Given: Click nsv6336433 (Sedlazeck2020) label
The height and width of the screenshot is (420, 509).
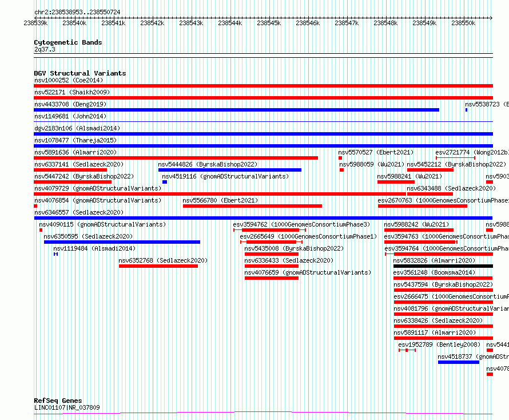Looking at the screenshot, I should (x=289, y=260).
